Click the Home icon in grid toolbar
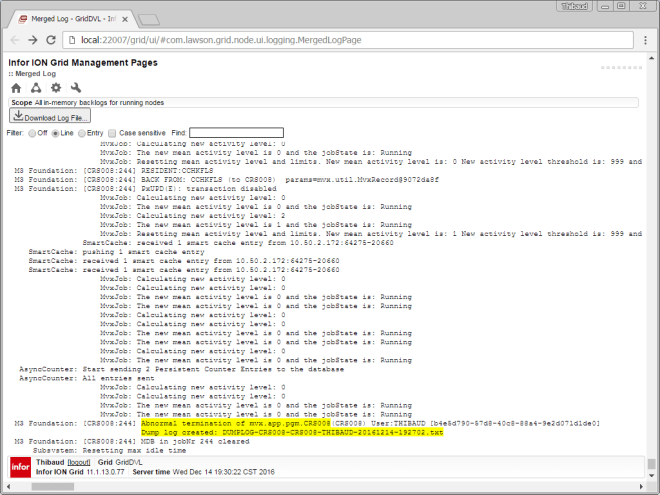 point(16,88)
